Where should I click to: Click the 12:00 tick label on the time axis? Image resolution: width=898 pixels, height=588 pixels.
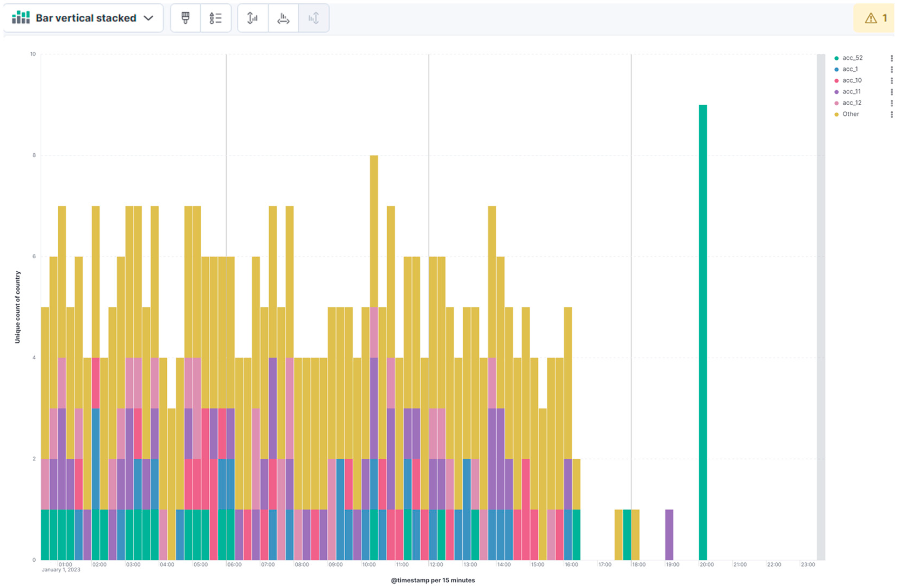tap(436, 564)
